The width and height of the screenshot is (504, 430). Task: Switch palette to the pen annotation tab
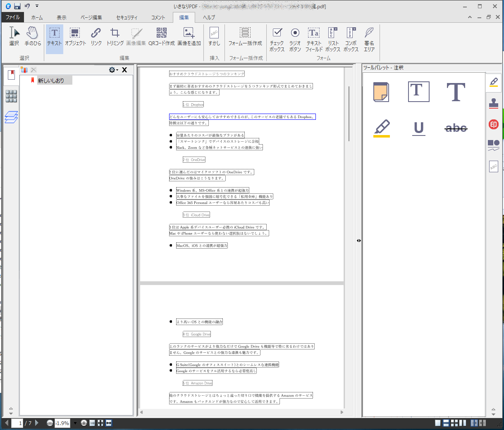[494, 82]
